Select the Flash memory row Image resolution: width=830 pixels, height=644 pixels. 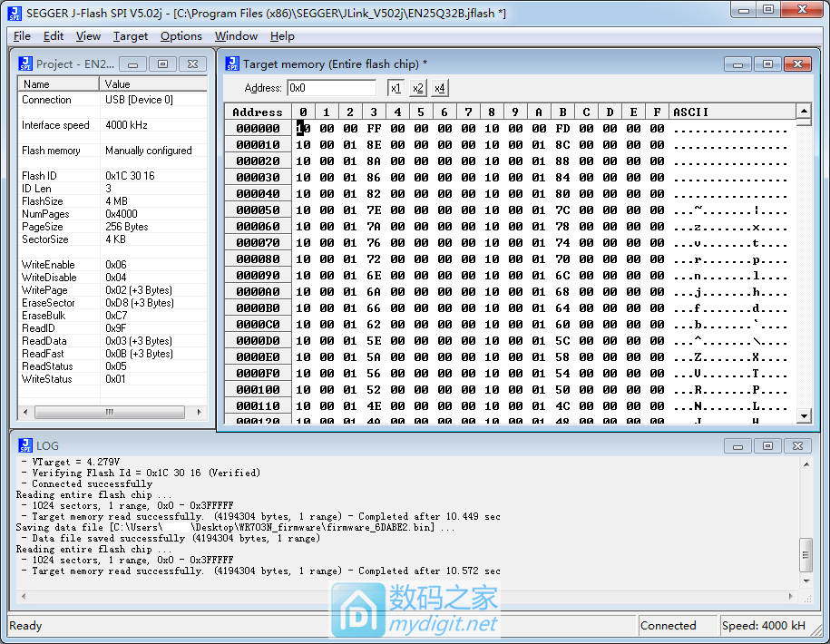(112, 151)
